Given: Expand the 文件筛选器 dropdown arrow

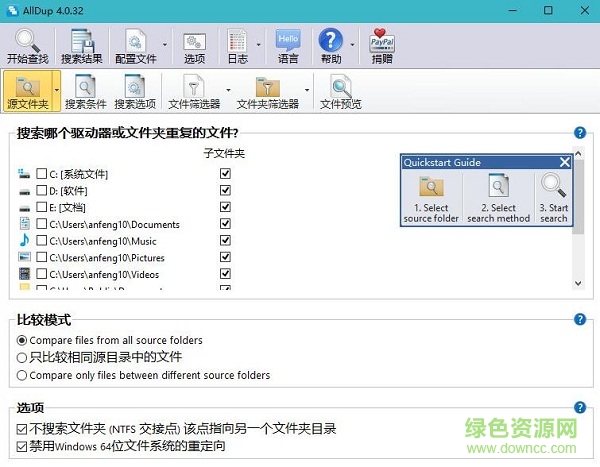Looking at the screenshot, I should point(228,90).
